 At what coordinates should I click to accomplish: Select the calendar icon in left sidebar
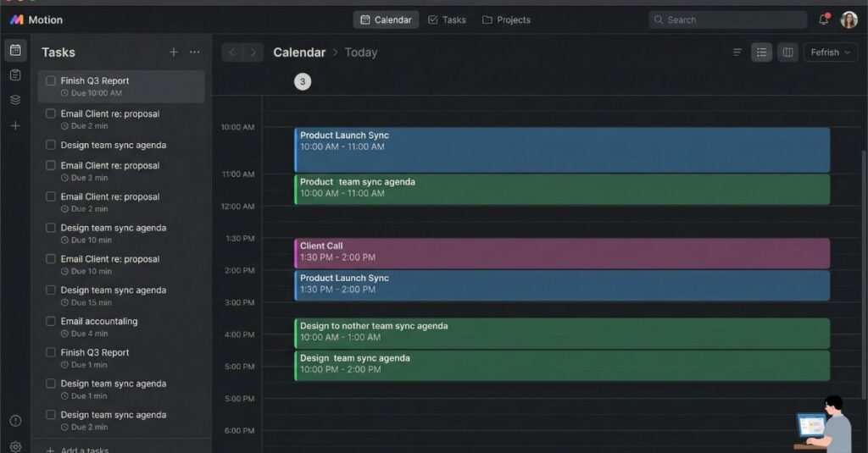pyautogui.click(x=15, y=50)
